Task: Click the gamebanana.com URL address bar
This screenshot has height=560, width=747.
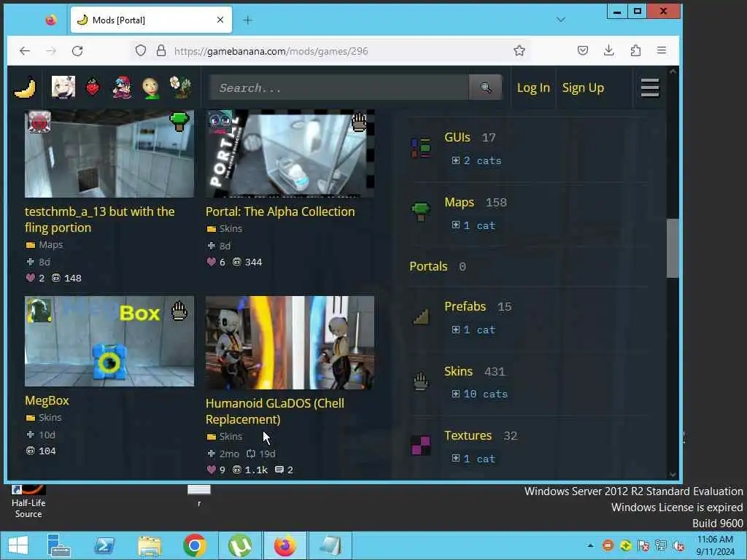Action: pyautogui.click(x=329, y=51)
